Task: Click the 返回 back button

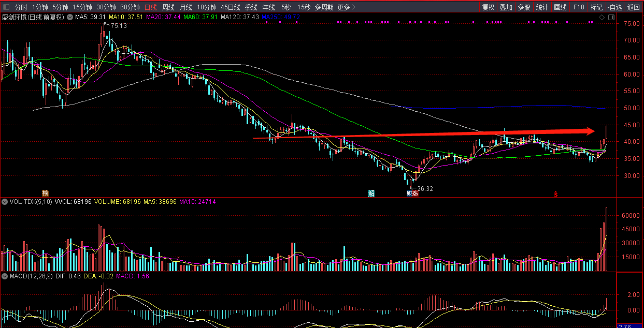Action: pyautogui.click(x=634, y=7)
